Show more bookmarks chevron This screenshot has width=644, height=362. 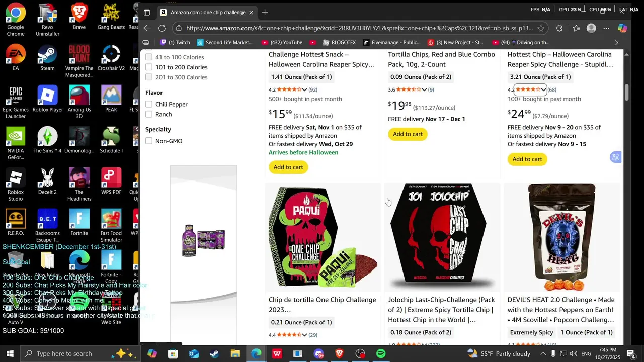tap(617, 43)
